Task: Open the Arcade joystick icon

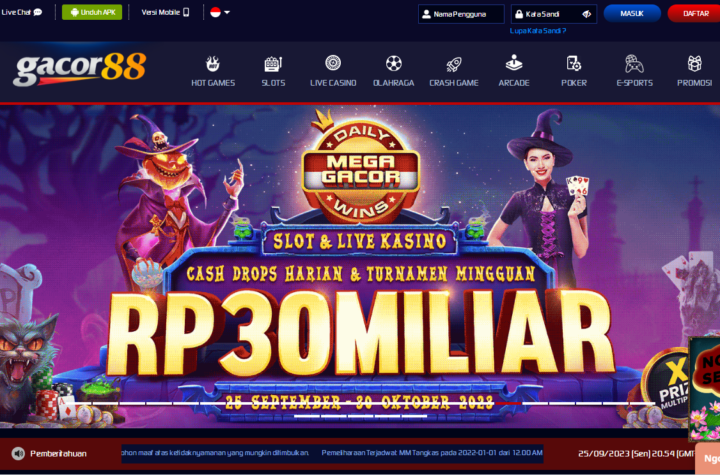Action: [514, 63]
